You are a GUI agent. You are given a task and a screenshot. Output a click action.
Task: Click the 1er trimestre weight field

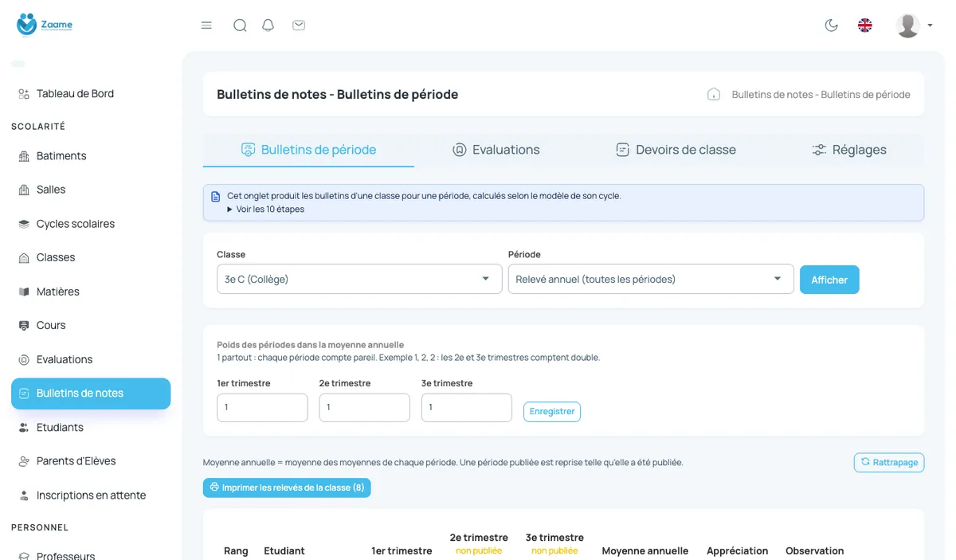pos(262,408)
